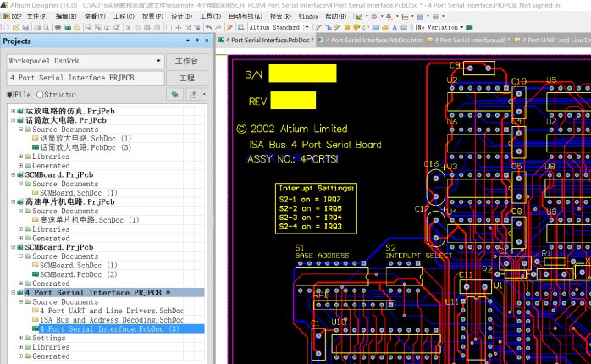Collapse the 高速单片机电路.PrjPcb project node
591x364 pixels.
pyautogui.click(x=14, y=202)
